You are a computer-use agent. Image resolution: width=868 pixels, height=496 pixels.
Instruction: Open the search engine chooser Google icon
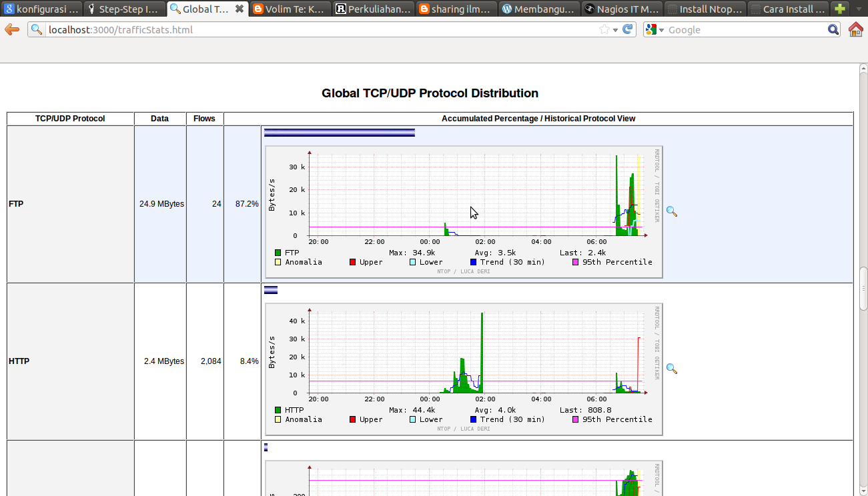pos(652,29)
